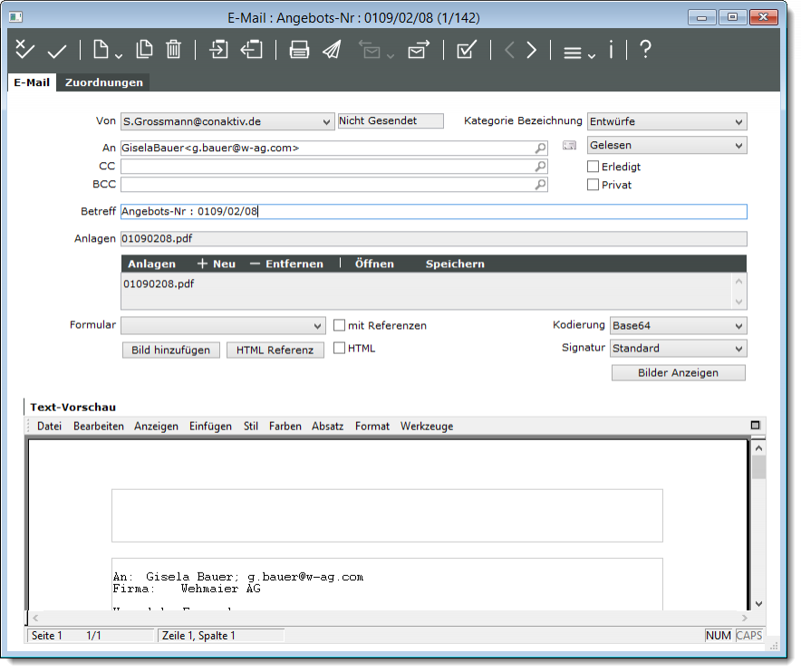801x672 pixels.
Task: Toggle the HTML checkbox
Action: (340, 348)
